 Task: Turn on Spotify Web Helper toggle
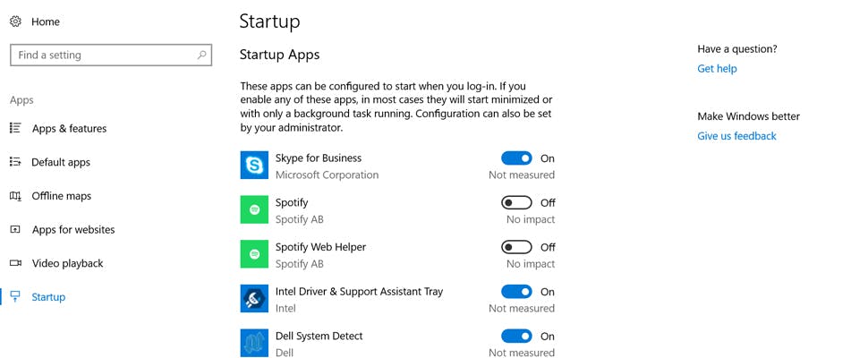516,247
